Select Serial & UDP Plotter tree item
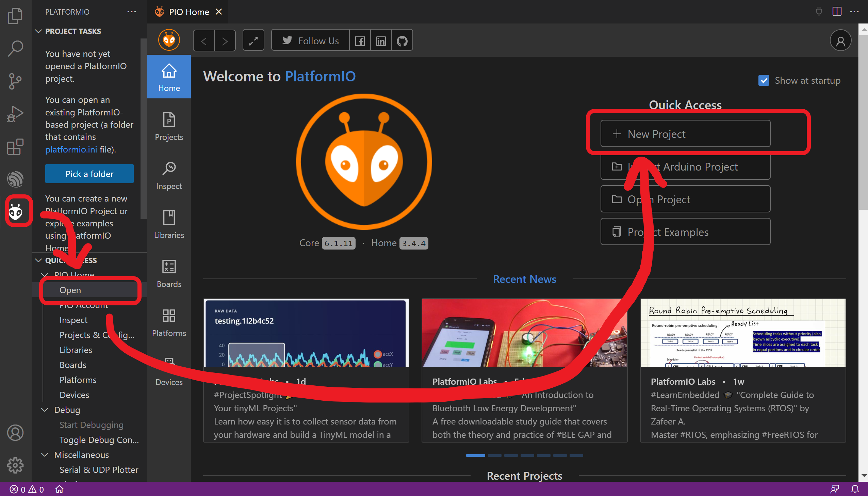 pos(89,469)
